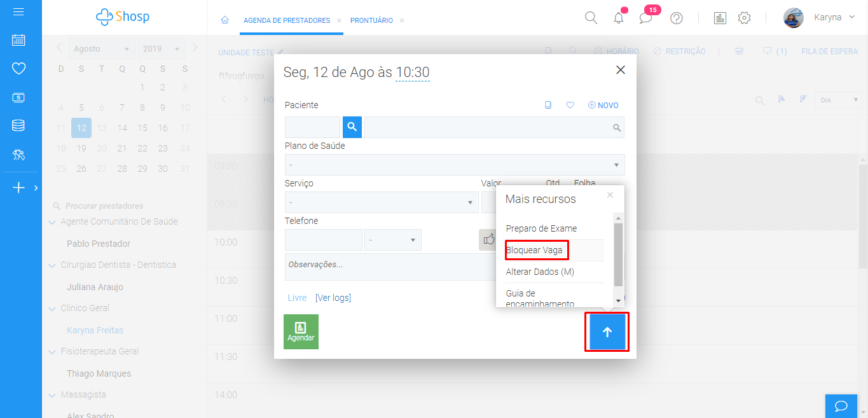868x418 pixels.
Task: Open patient record book icon in dialog
Action: (x=548, y=105)
